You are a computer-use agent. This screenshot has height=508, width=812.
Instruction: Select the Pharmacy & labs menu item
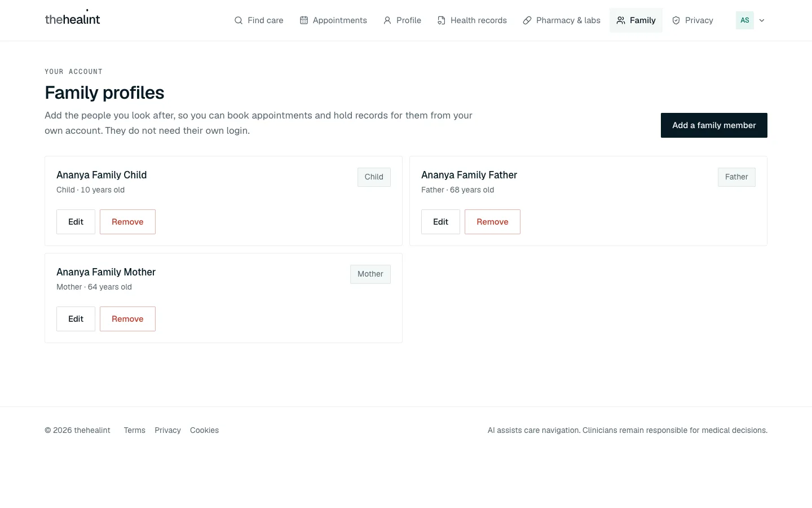pyautogui.click(x=562, y=20)
